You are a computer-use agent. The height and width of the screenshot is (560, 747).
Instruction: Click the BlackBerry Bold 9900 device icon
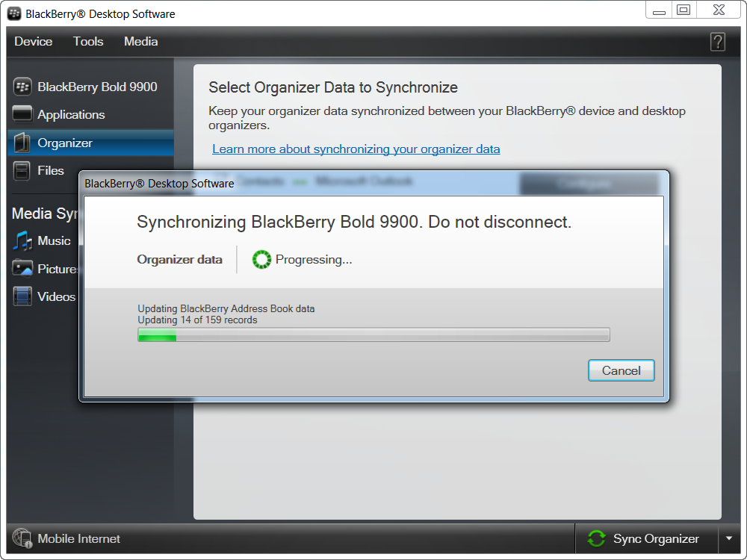(22, 87)
